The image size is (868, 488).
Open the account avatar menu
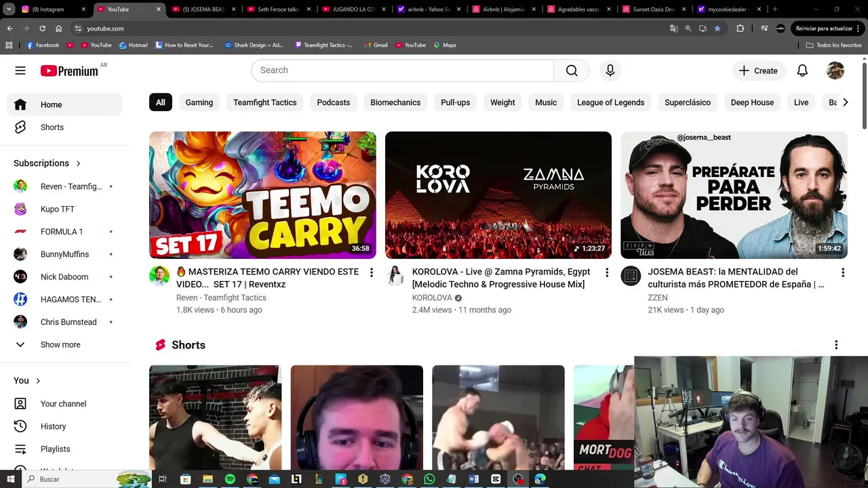835,70
